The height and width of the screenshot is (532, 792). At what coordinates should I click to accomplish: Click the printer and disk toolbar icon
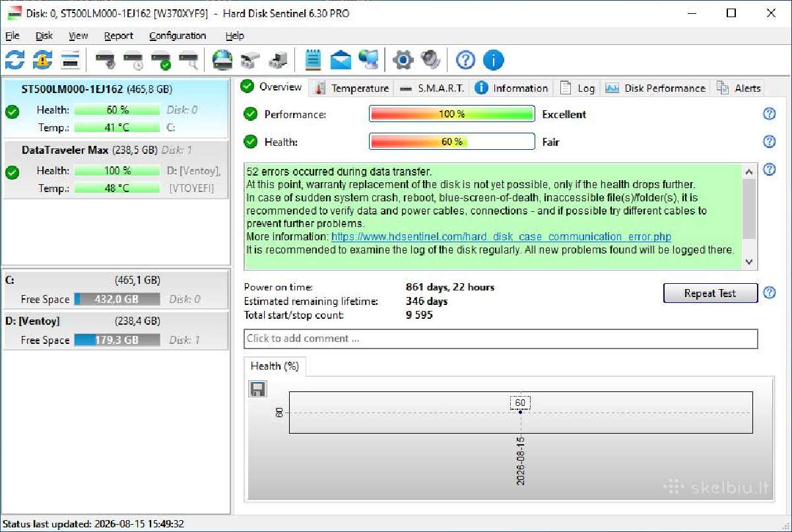point(250,61)
